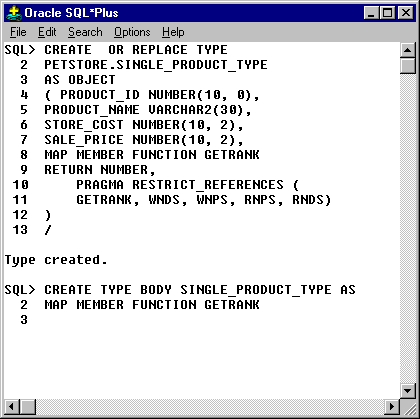Maximize the SQL*Plus window
This screenshot has height=419, width=420.
coord(387,13)
